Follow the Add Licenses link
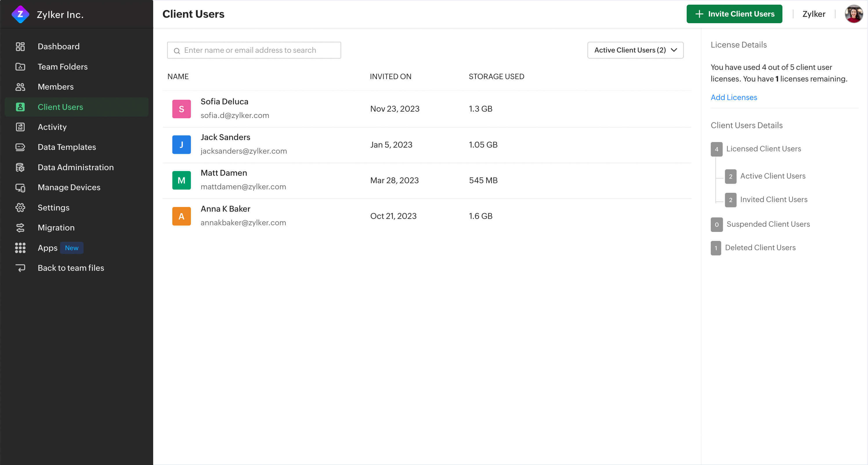The height and width of the screenshot is (465, 868). click(x=734, y=97)
